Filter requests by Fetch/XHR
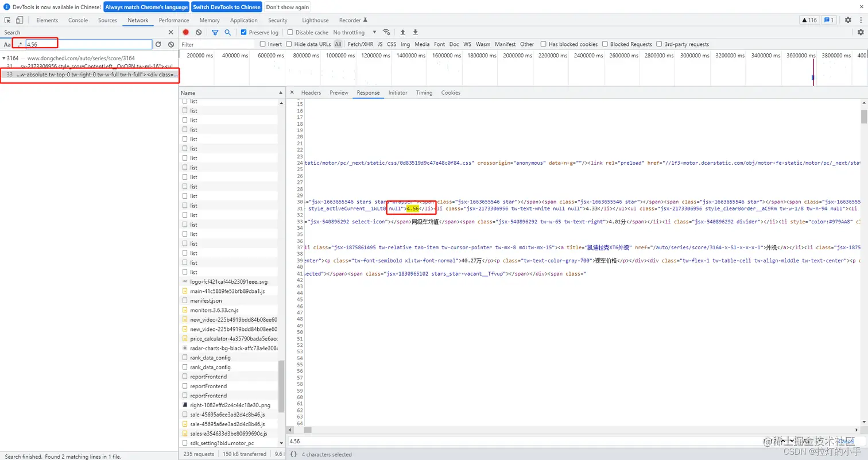 [361, 44]
